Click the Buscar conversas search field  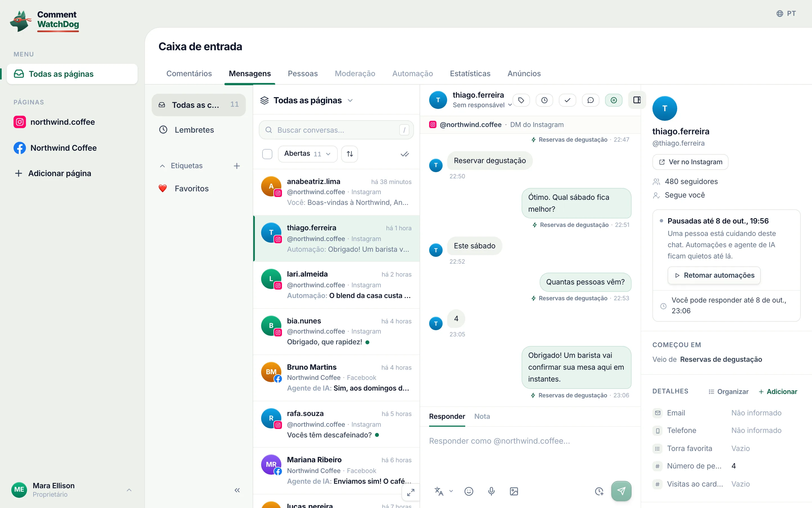336,130
